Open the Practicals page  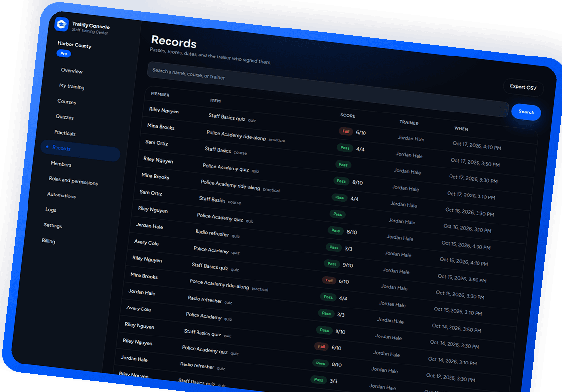click(x=64, y=133)
